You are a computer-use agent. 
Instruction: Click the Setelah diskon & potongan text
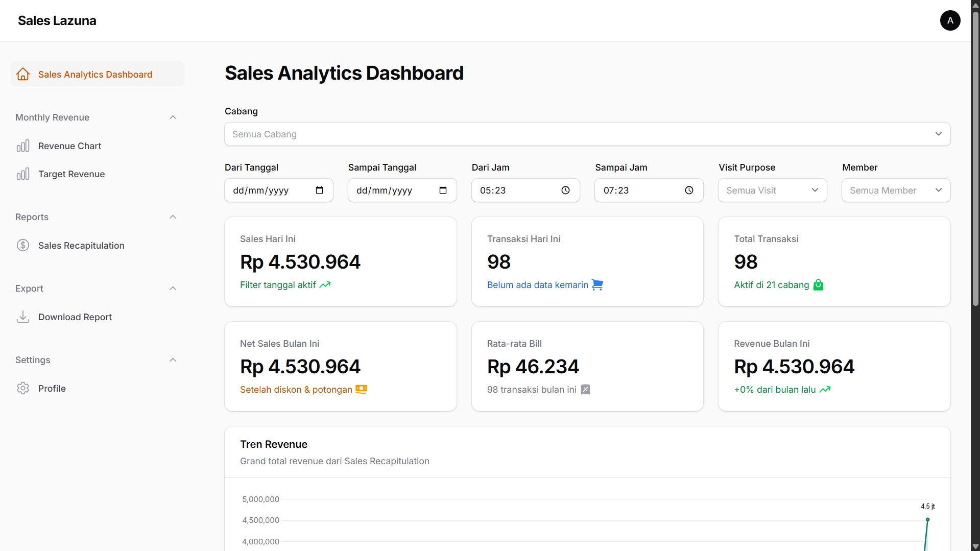tap(296, 390)
